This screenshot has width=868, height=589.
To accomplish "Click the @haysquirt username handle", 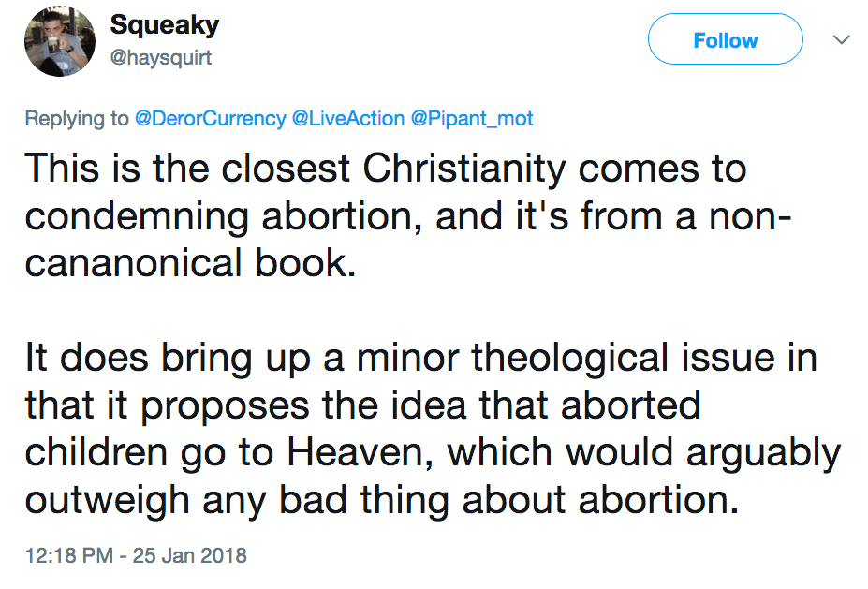I will (160, 58).
